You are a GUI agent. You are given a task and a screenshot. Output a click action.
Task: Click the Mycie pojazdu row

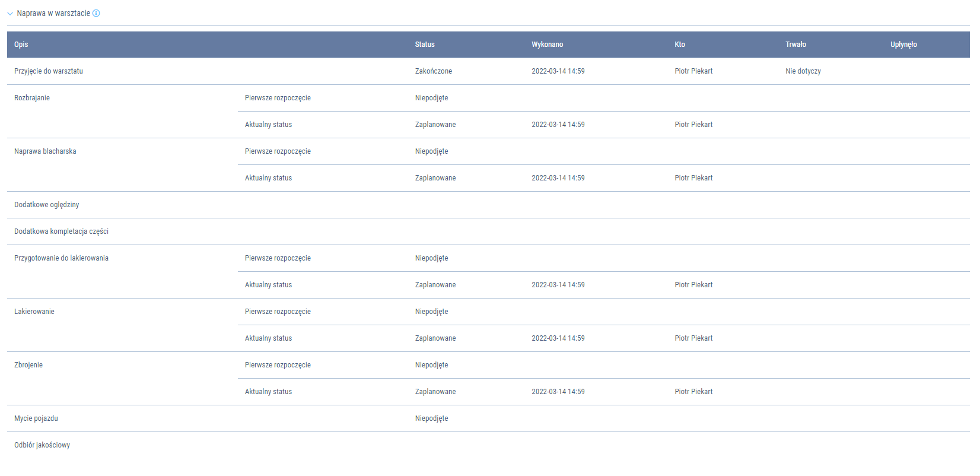click(36, 418)
